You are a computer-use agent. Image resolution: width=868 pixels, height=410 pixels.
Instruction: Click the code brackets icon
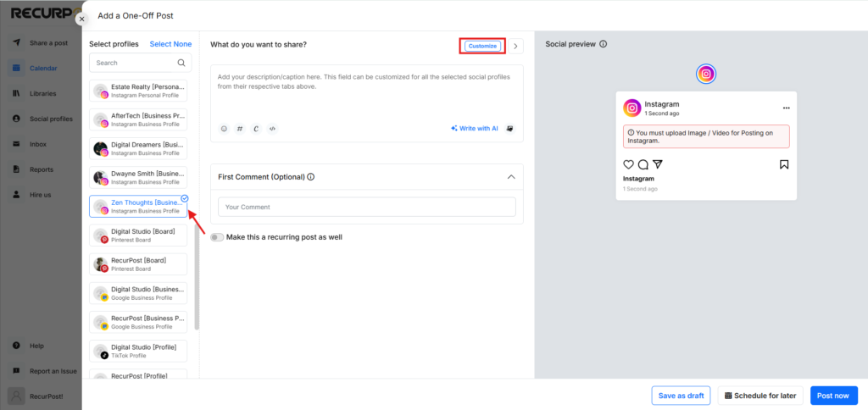coord(272,129)
